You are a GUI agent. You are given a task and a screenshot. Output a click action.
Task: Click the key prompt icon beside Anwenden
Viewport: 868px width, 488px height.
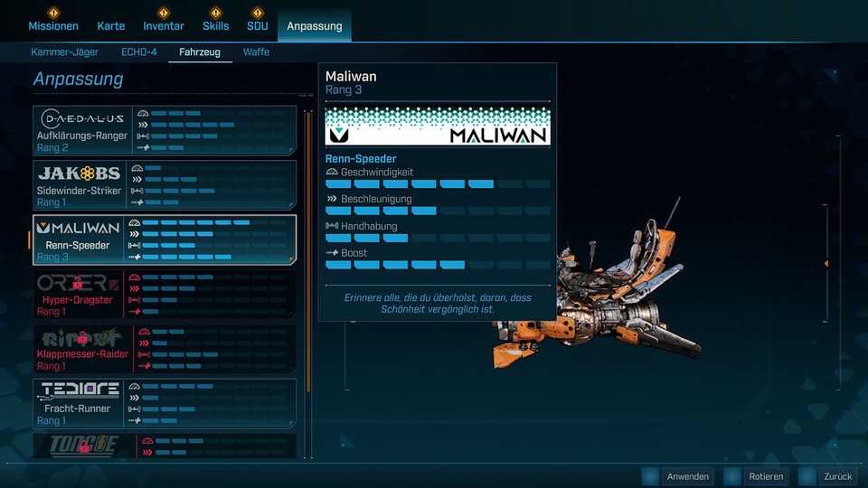pyautogui.click(x=650, y=476)
